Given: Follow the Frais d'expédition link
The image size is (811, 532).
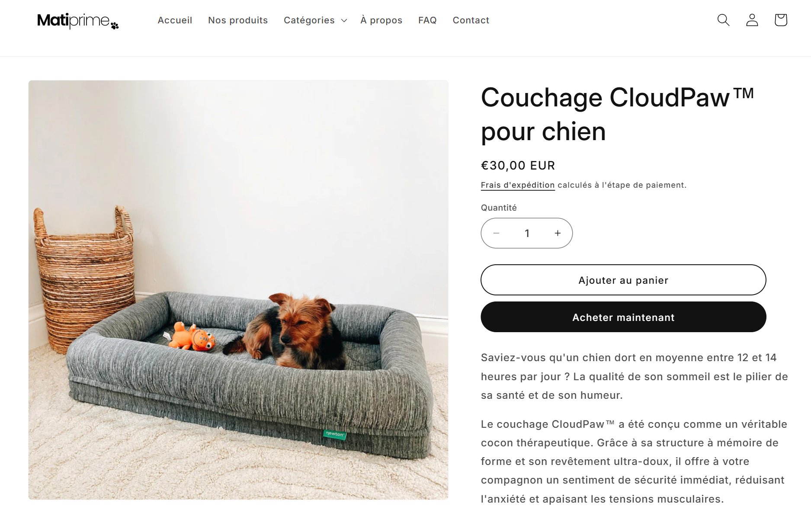Looking at the screenshot, I should [x=518, y=185].
